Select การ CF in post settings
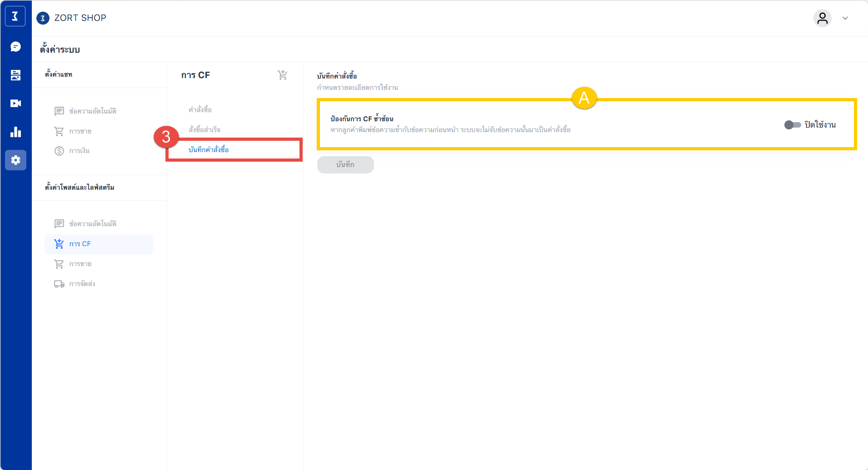Viewport: 868px width, 470px height. click(80, 244)
